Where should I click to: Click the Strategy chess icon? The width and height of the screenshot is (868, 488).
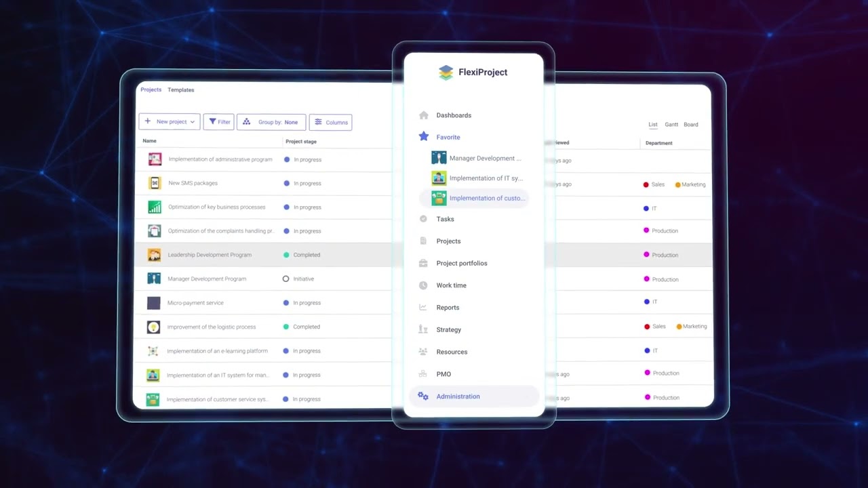click(423, 329)
